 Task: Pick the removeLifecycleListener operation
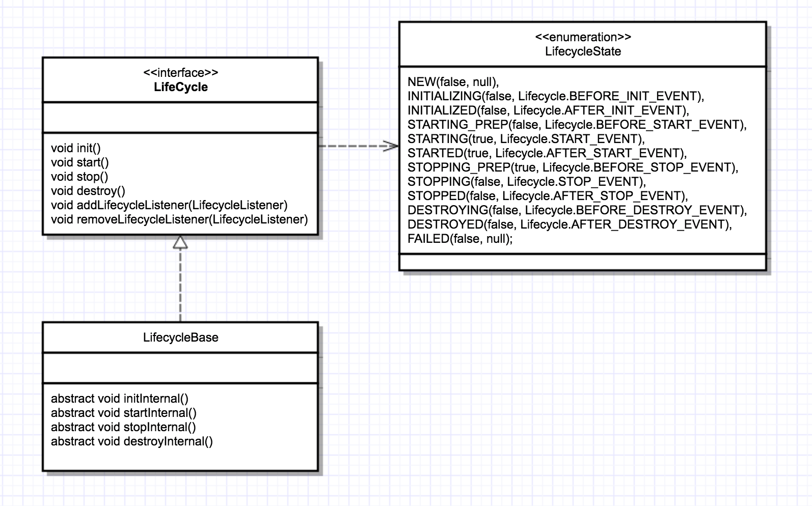[179, 219]
